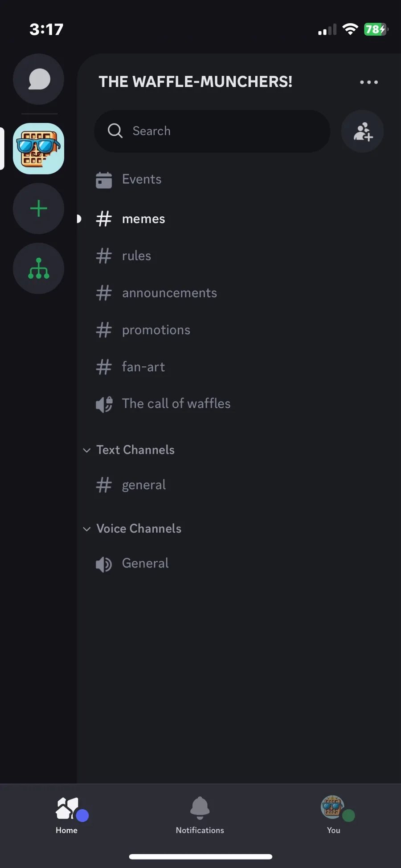Image resolution: width=401 pixels, height=868 pixels.
Task: Tap the Search input field
Action: (x=212, y=131)
